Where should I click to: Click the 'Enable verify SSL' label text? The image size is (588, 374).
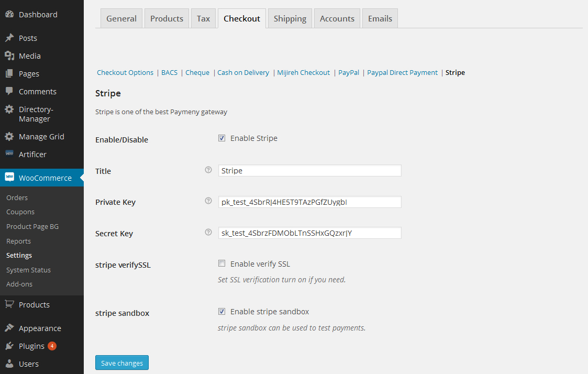[x=260, y=263]
